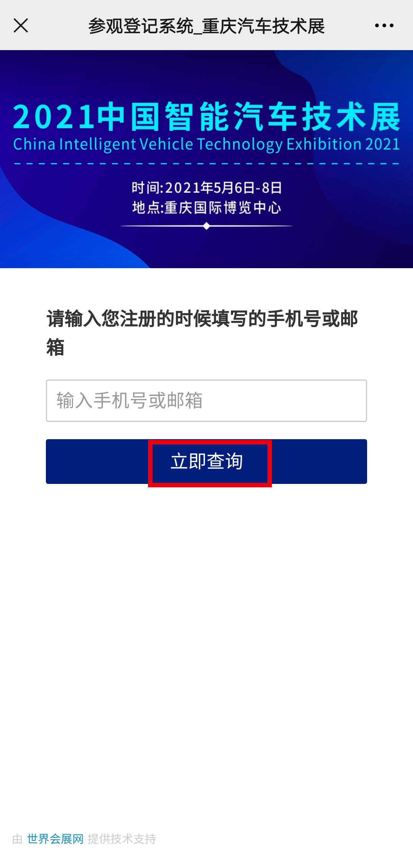The width and height of the screenshot is (413, 868).
Task: Tap the English subtitle China Intelligent Vehicle Technology Exhibition
Action: point(206,145)
